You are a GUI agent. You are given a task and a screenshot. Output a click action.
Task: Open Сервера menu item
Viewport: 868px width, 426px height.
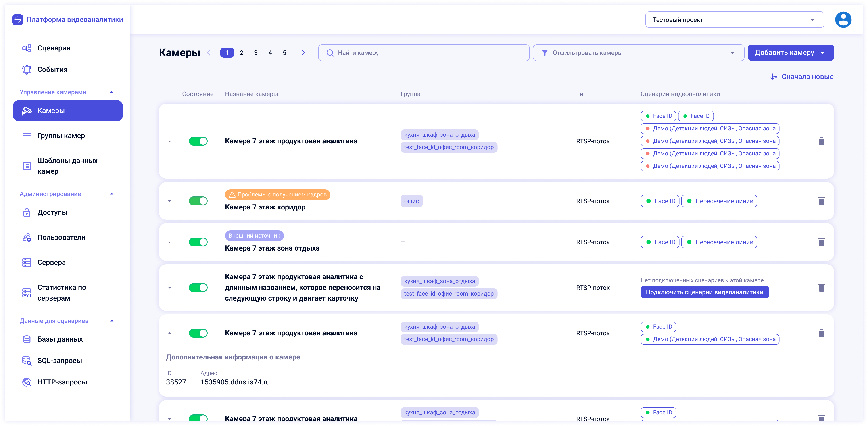pos(68,262)
